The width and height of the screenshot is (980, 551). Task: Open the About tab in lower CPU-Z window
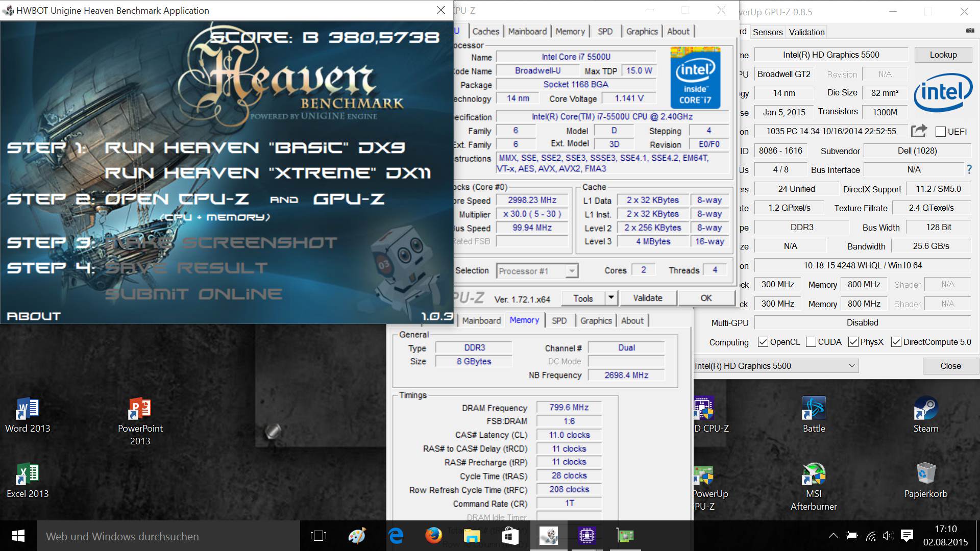632,320
